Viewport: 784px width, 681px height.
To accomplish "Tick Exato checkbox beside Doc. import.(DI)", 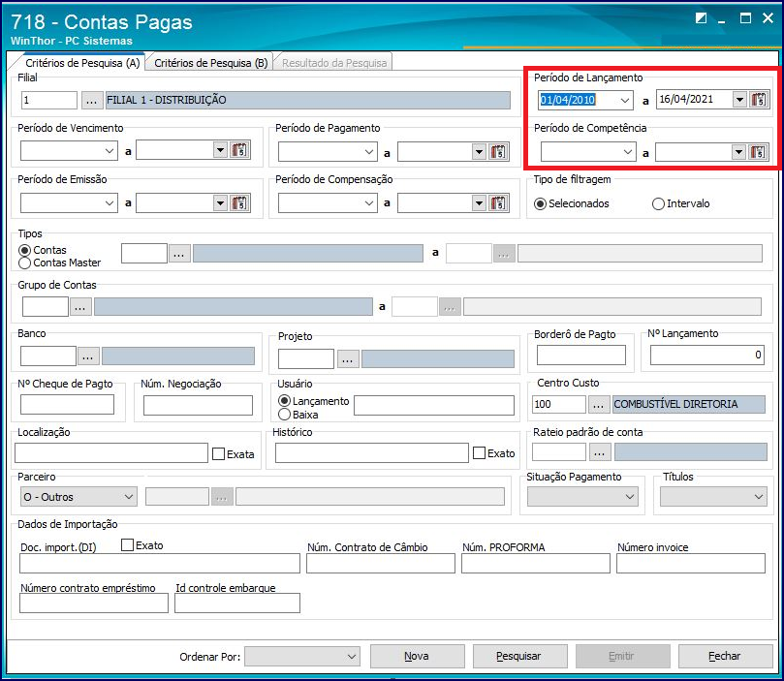I will [x=128, y=544].
